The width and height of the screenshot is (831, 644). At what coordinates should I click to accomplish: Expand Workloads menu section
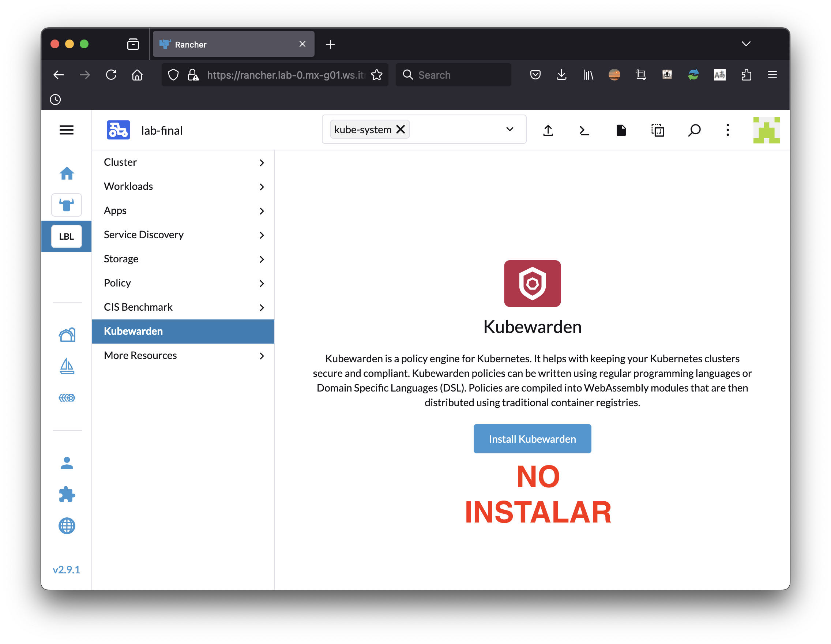[x=183, y=187]
